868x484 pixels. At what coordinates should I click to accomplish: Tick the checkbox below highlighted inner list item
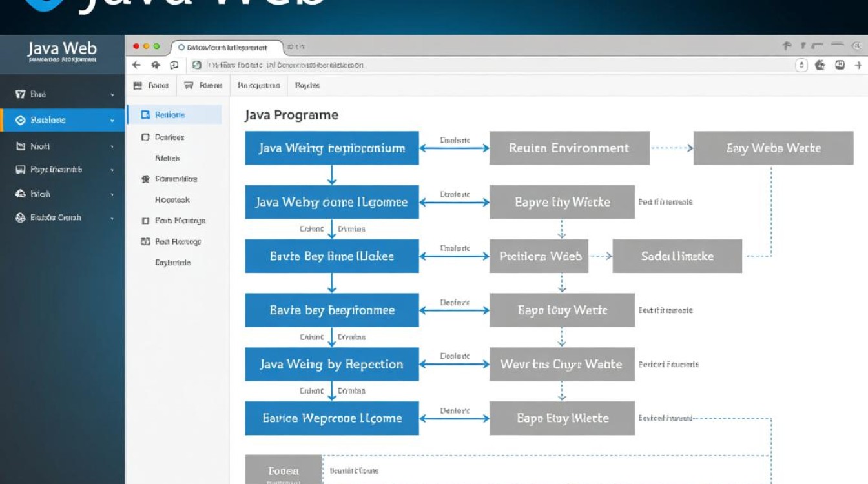(145, 137)
